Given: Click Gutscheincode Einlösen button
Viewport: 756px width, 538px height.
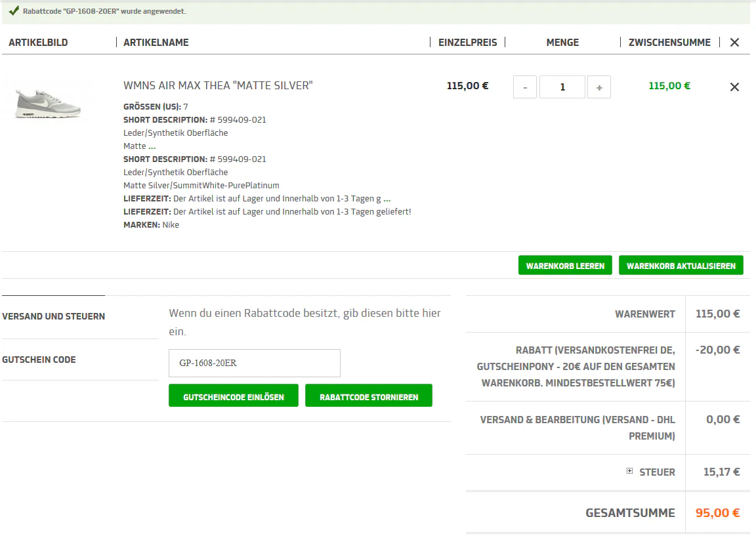Looking at the screenshot, I should pos(234,396).
